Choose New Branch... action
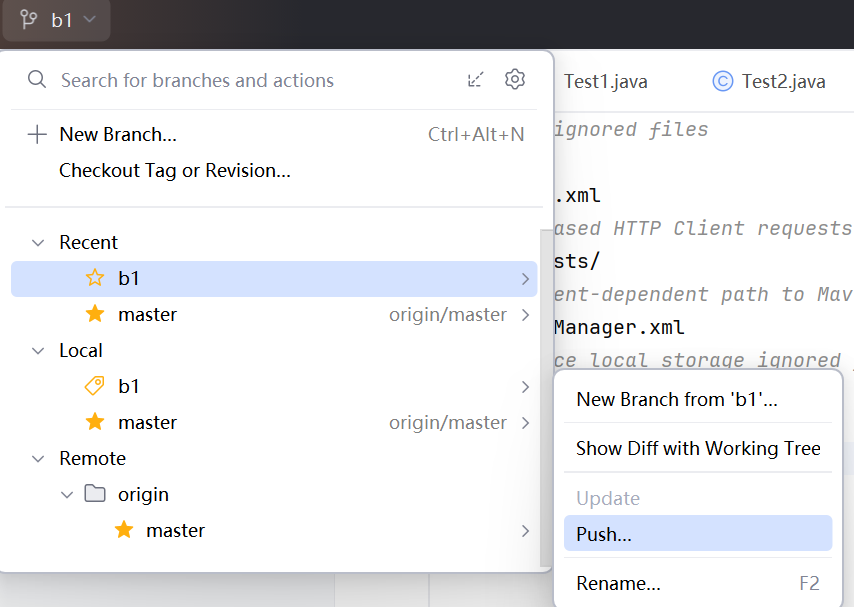The image size is (854, 607). coord(274,134)
